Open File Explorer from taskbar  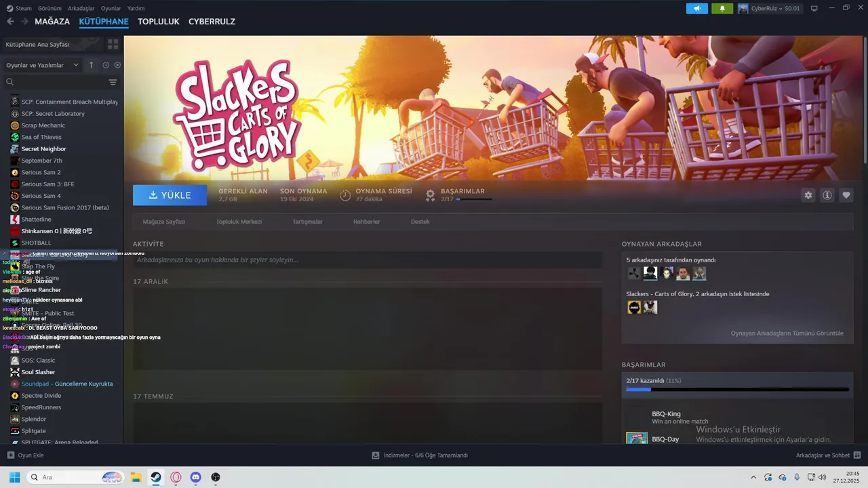click(136, 477)
